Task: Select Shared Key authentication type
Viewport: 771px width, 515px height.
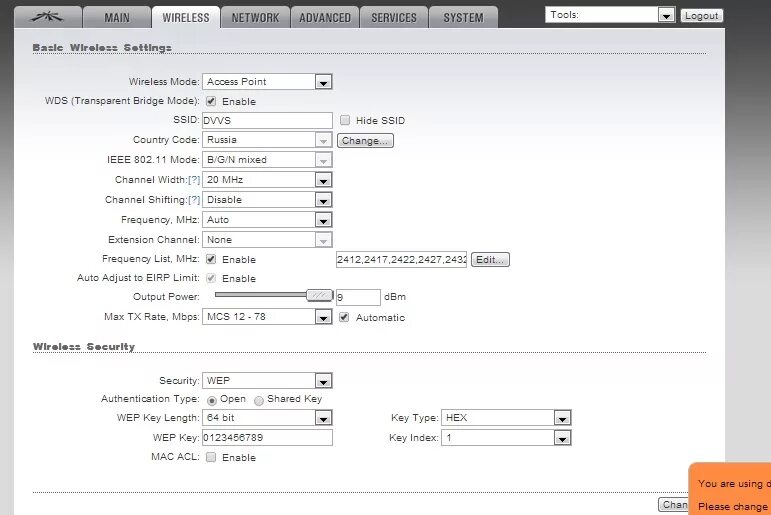Action: point(259,401)
